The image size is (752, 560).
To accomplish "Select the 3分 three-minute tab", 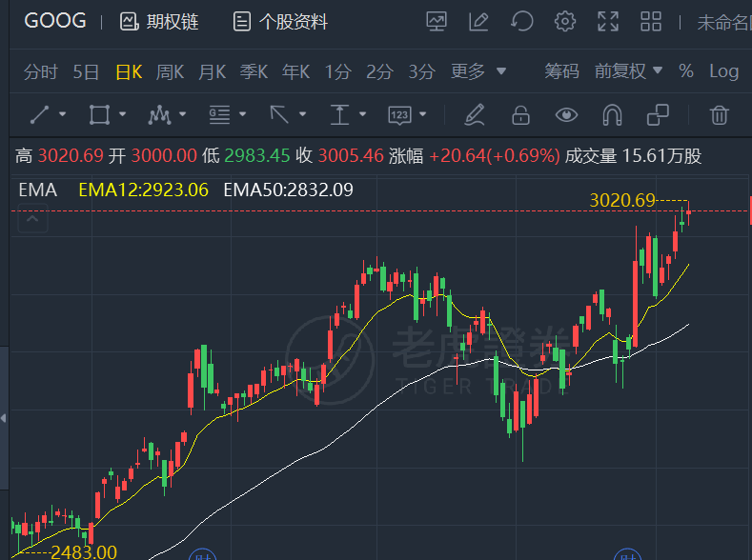I will pyautogui.click(x=421, y=71).
